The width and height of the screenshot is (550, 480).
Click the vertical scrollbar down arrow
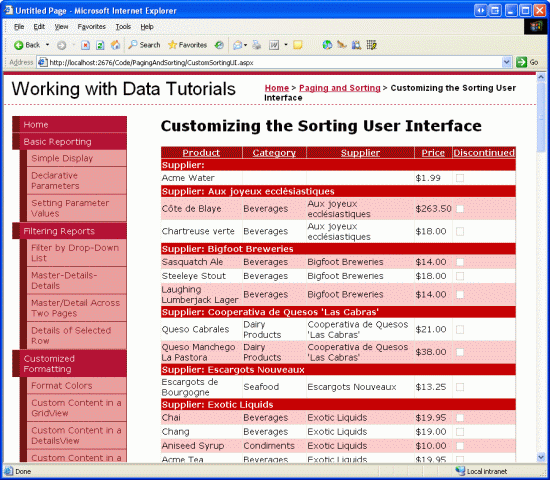tap(541, 457)
